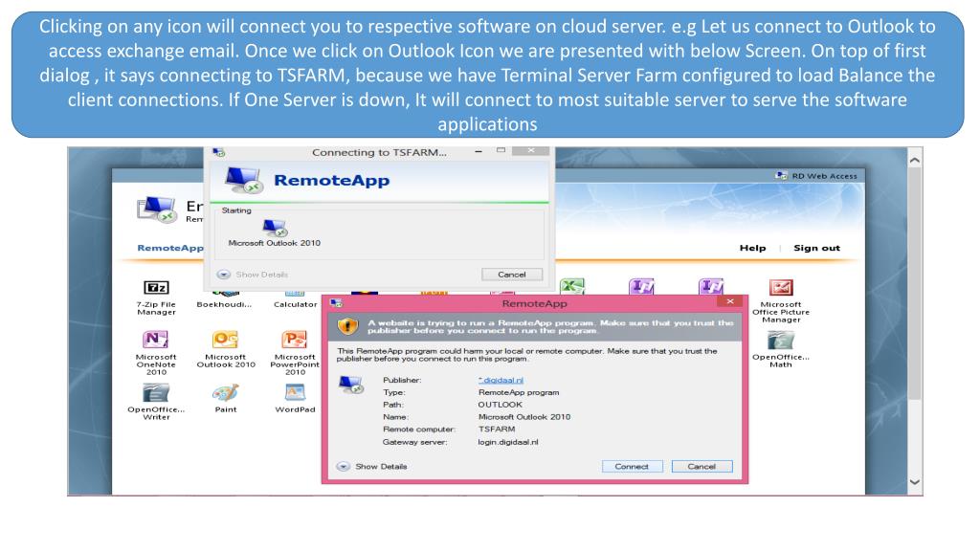
Task: Click the yellow warning shield icon
Action: point(347,326)
